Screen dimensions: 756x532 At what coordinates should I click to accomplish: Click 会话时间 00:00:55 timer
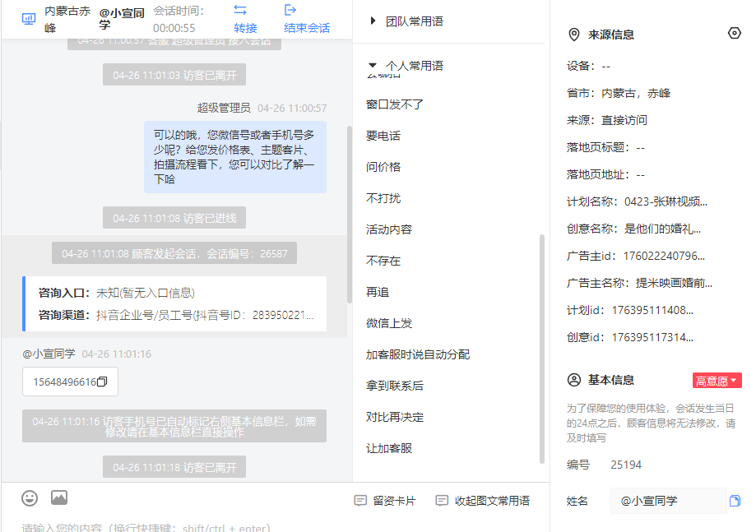[x=179, y=19]
